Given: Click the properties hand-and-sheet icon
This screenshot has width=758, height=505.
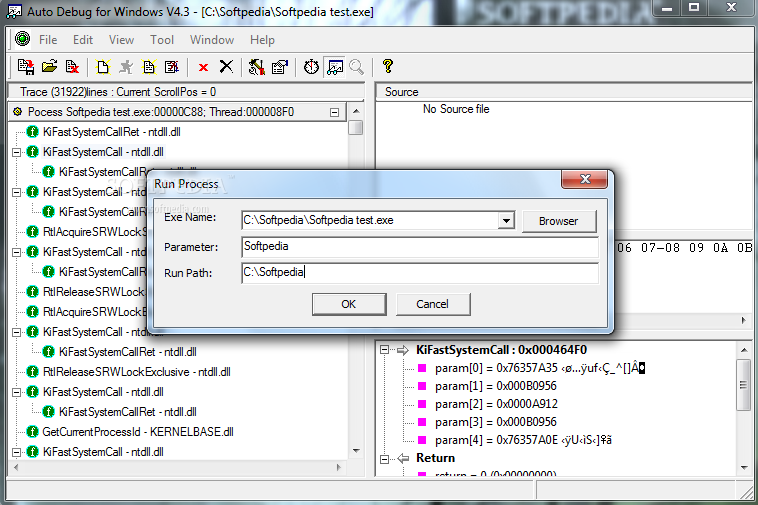Looking at the screenshot, I should pos(280,67).
